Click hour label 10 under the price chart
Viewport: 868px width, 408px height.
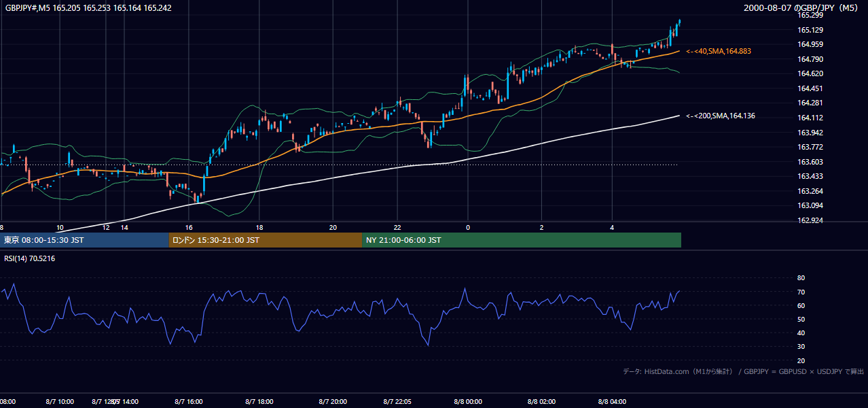[60, 228]
